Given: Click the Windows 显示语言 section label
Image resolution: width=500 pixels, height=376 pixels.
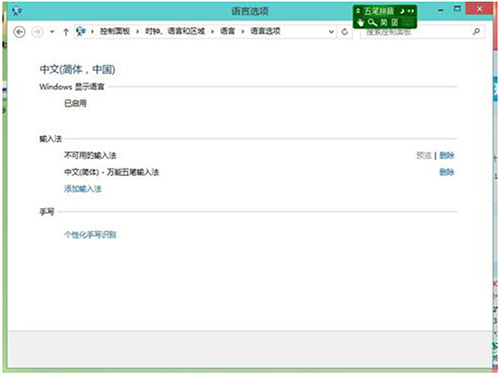Looking at the screenshot, I should [x=72, y=87].
